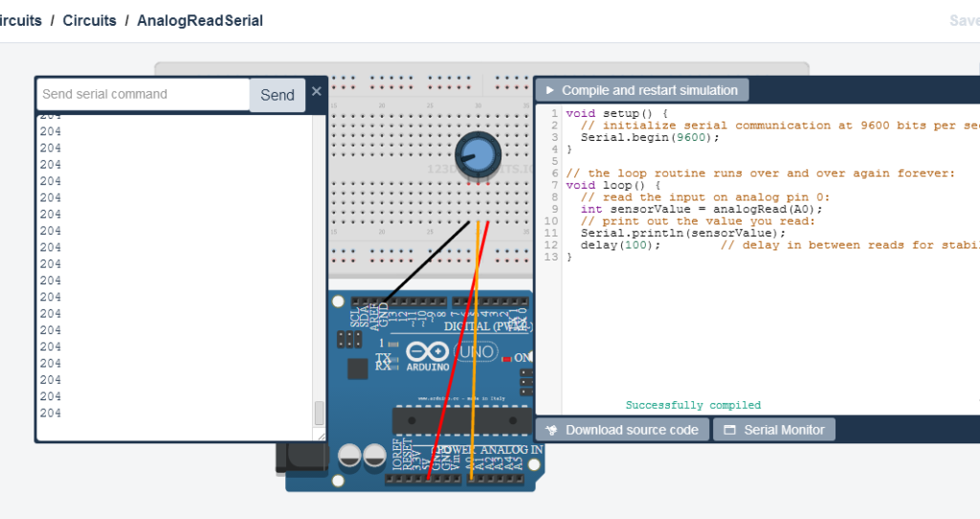Click the potentiometer knob on the breadboard
The image size is (980, 519).
(x=479, y=156)
